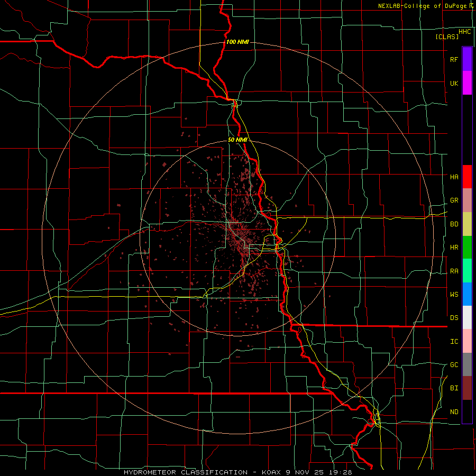Click the RF legend label
The width and height of the screenshot is (476, 476).
(454, 59)
